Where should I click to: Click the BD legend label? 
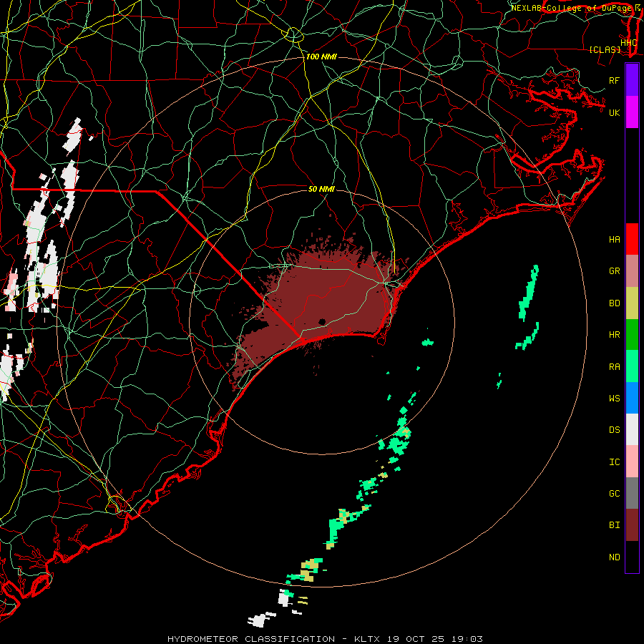(x=614, y=303)
